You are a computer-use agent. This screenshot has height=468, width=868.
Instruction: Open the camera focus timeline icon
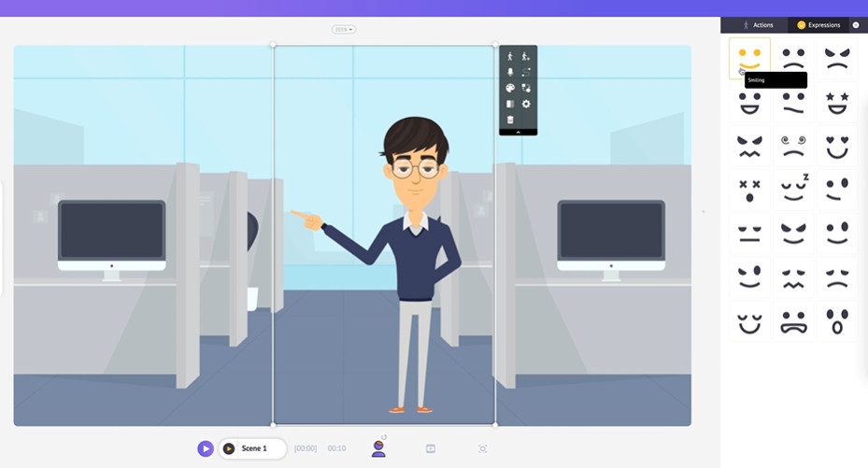[483, 448]
